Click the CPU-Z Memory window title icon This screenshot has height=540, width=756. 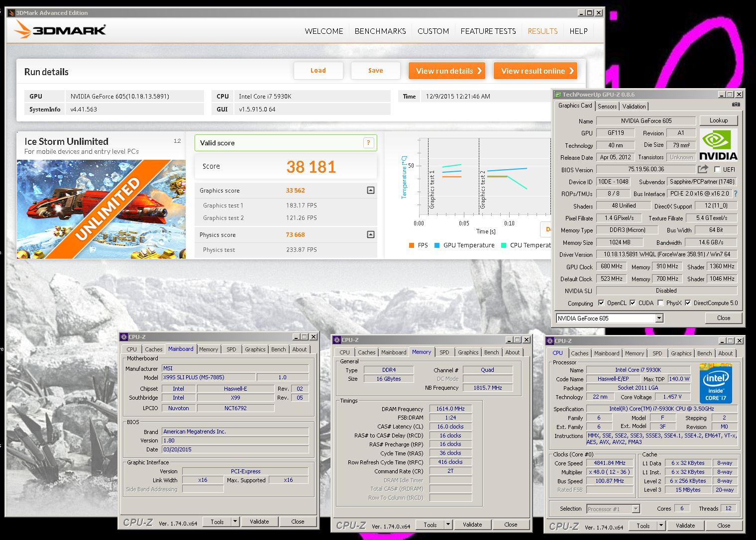click(337, 340)
